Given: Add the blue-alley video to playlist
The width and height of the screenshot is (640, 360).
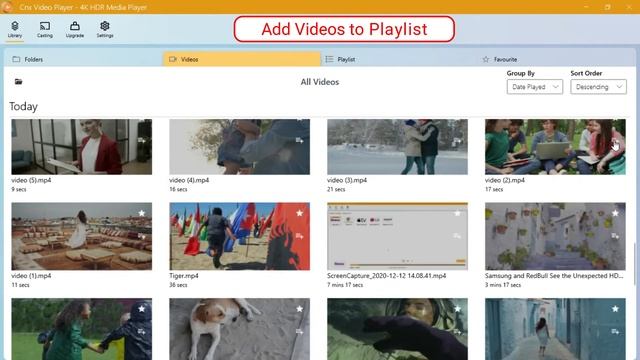Looking at the screenshot, I should pyautogui.click(x=615, y=331).
